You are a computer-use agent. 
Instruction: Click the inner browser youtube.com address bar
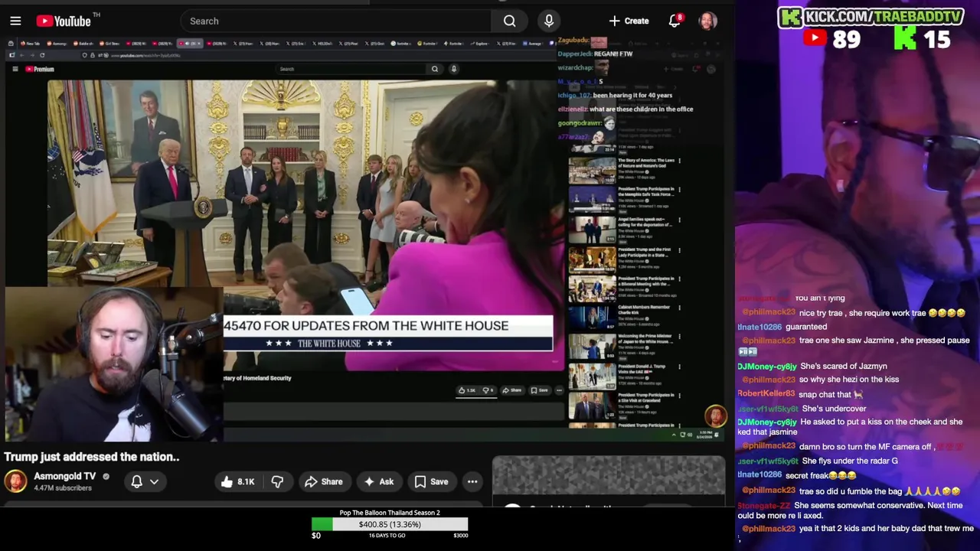point(145,55)
